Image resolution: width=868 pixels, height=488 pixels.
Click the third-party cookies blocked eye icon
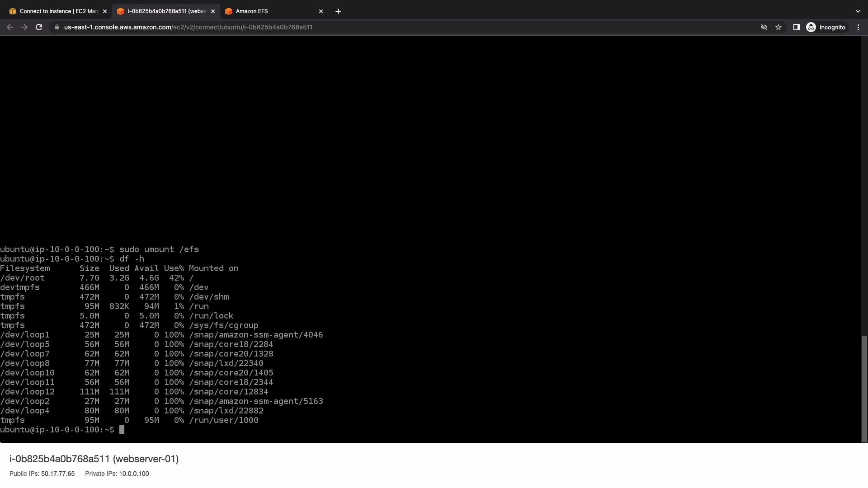pyautogui.click(x=764, y=27)
